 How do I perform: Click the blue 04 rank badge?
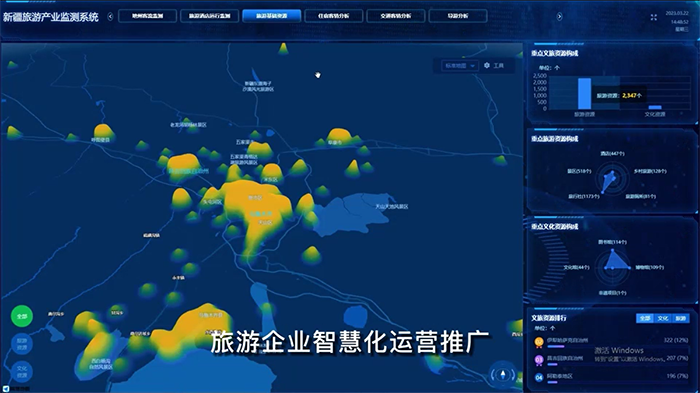(x=539, y=377)
